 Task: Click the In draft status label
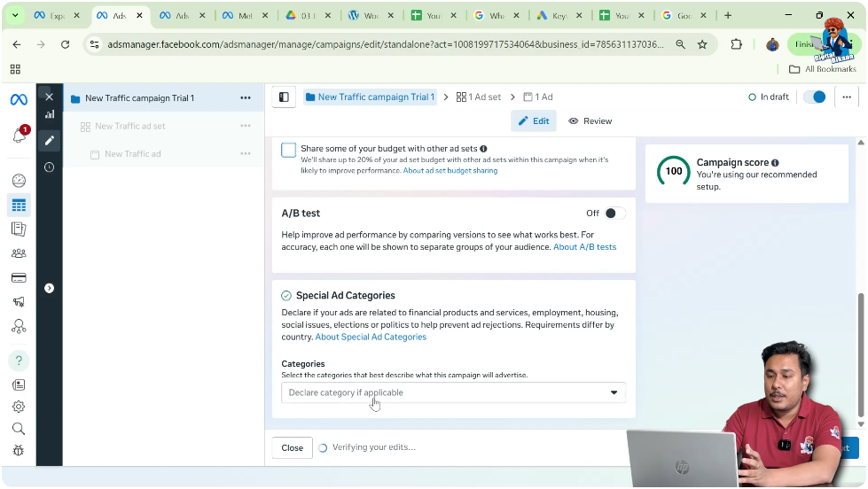[769, 97]
